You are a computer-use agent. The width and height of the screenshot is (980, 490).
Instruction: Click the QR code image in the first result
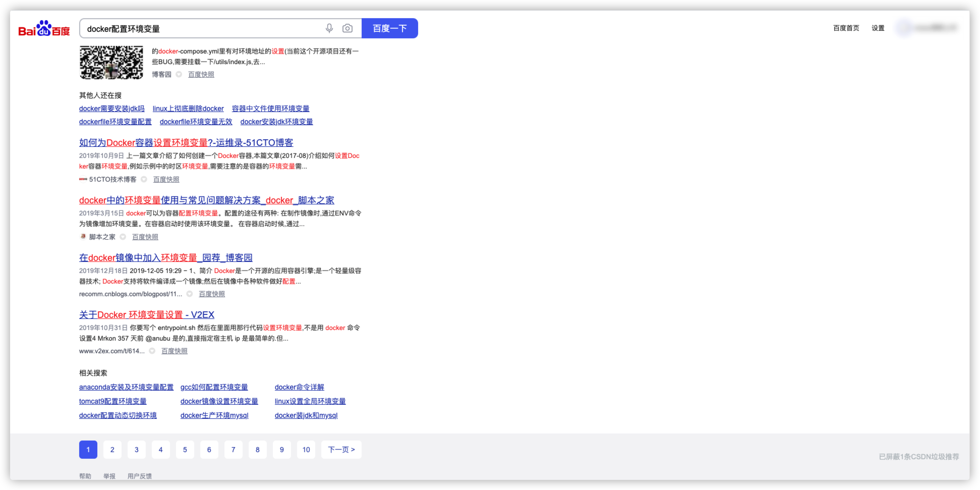pos(111,62)
